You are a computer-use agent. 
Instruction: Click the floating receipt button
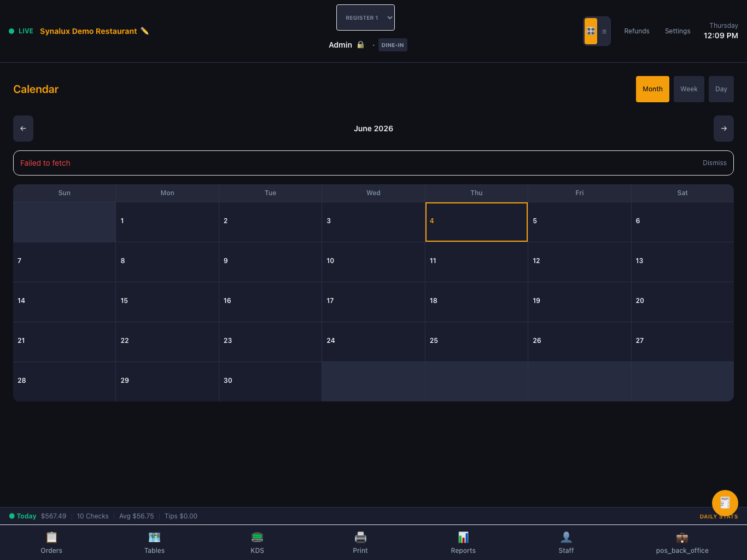click(725, 503)
